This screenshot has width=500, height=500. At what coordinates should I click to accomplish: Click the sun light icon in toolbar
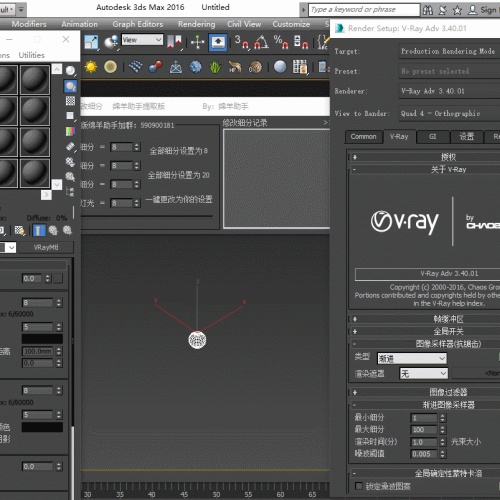click(91, 67)
